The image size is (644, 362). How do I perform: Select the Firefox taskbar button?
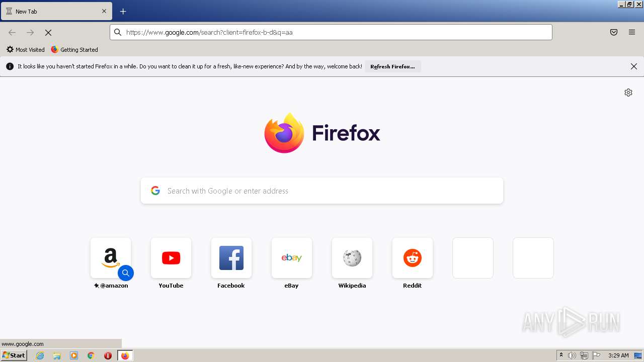point(125,355)
